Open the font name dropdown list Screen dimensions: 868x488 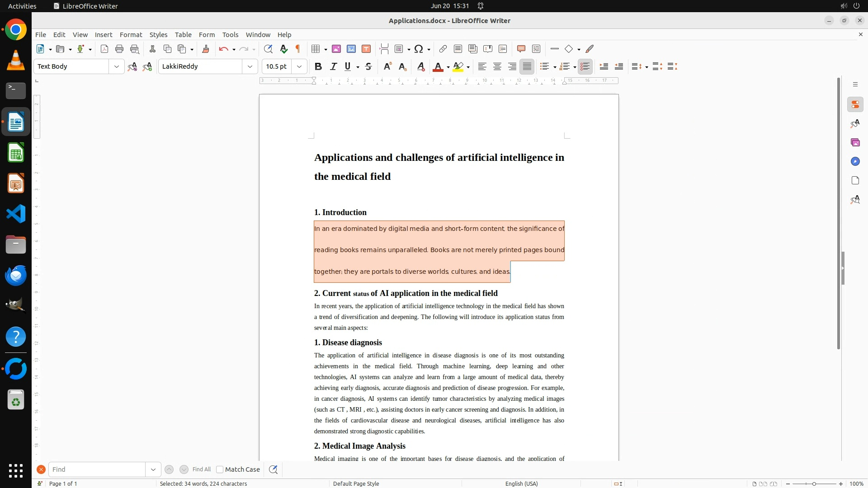point(250,66)
